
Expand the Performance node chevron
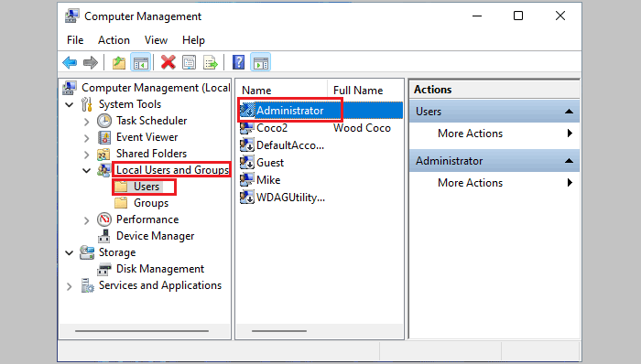pos(86,220)
